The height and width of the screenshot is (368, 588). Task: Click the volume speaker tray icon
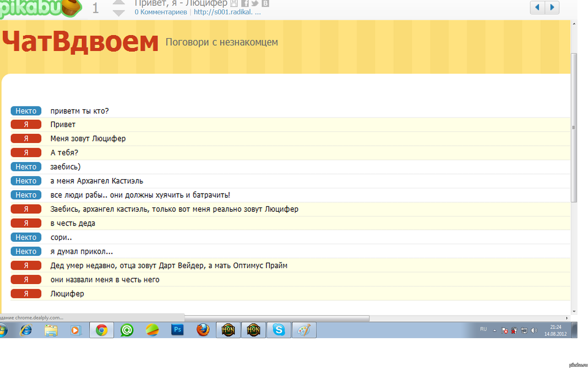click(x=534, y=330)
